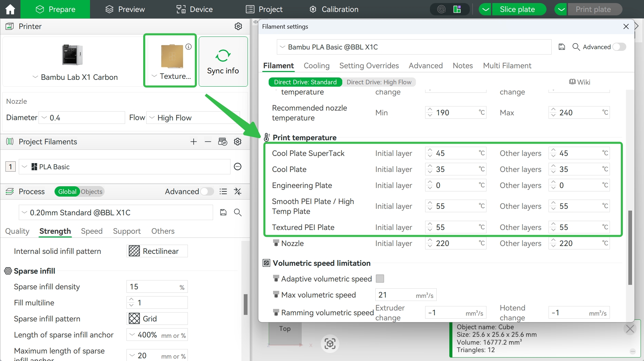Remove a project filament
Viewport: 644px width, 361px height.
[208, 142]
